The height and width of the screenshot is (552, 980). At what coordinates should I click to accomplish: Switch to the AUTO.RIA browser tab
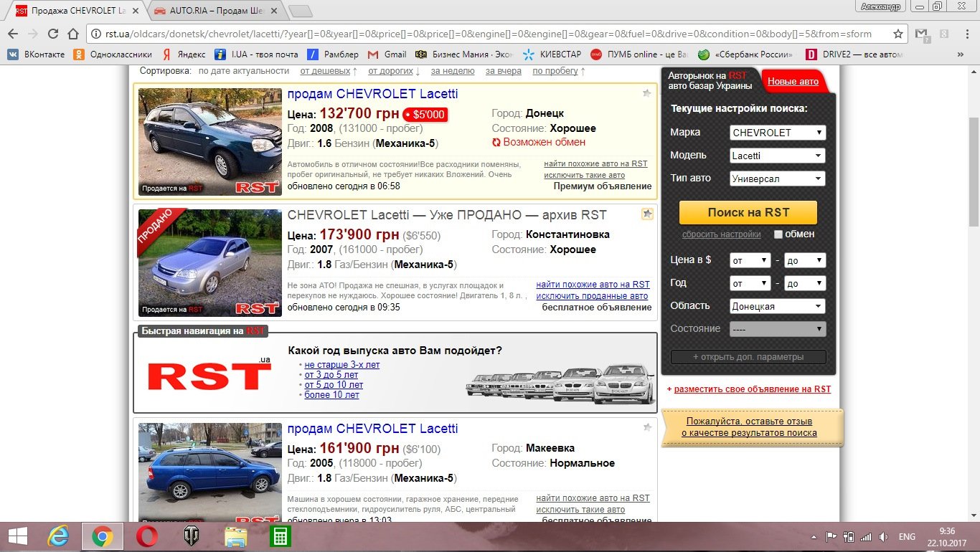218,11
